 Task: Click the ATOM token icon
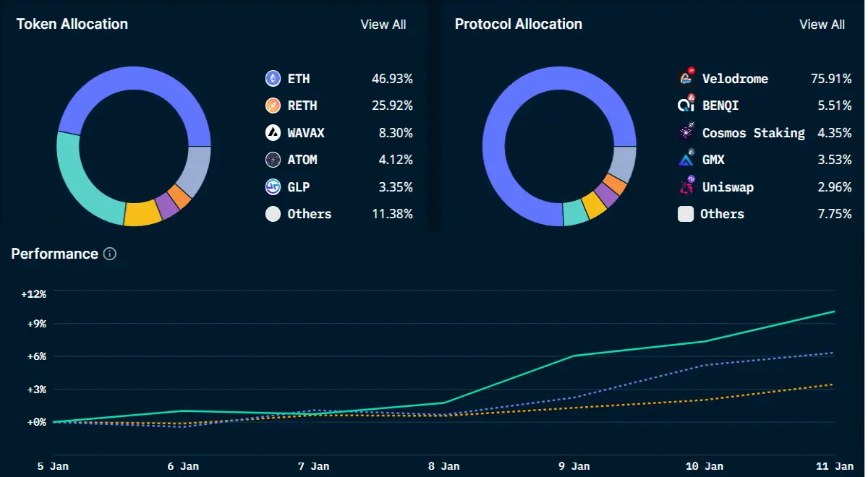273,160
